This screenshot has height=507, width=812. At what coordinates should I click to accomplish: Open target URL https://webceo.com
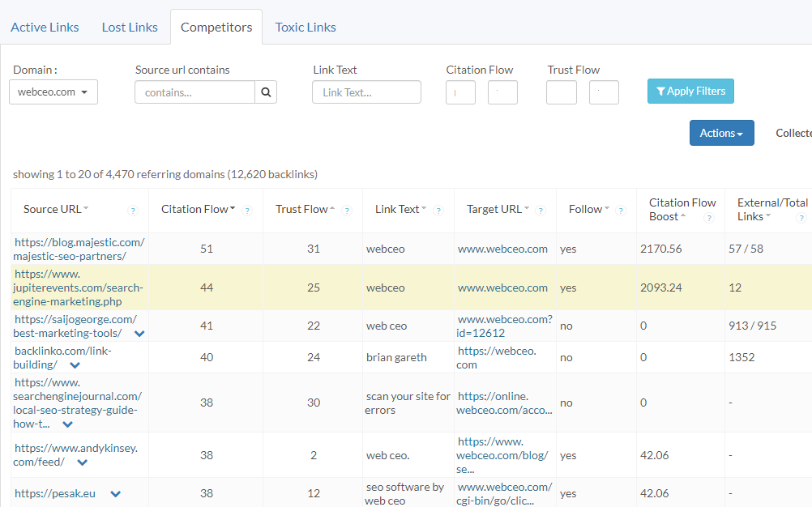coord(496,357)
